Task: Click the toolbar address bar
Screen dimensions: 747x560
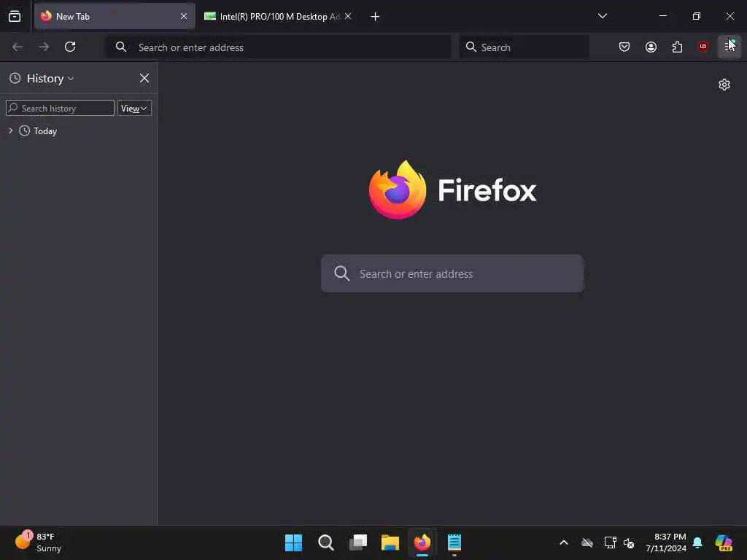Action: tap(278, 47)
